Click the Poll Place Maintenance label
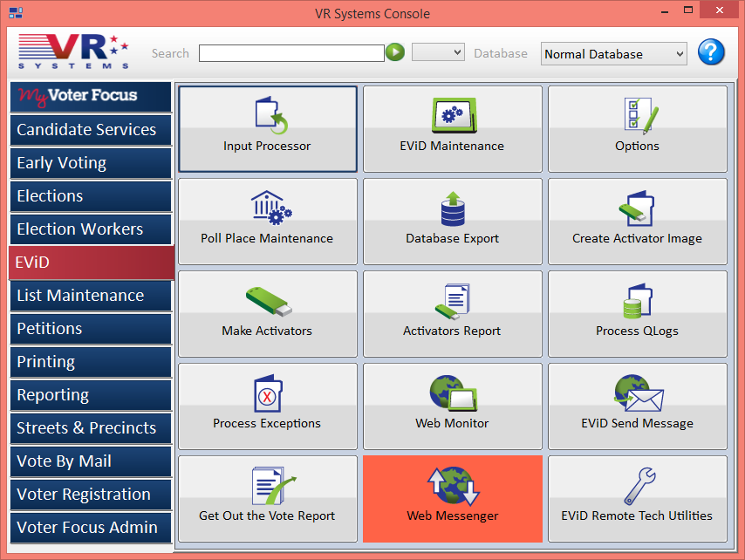This screenshot has height=560, width=745. pyautogui.click(x=267, y=238)
